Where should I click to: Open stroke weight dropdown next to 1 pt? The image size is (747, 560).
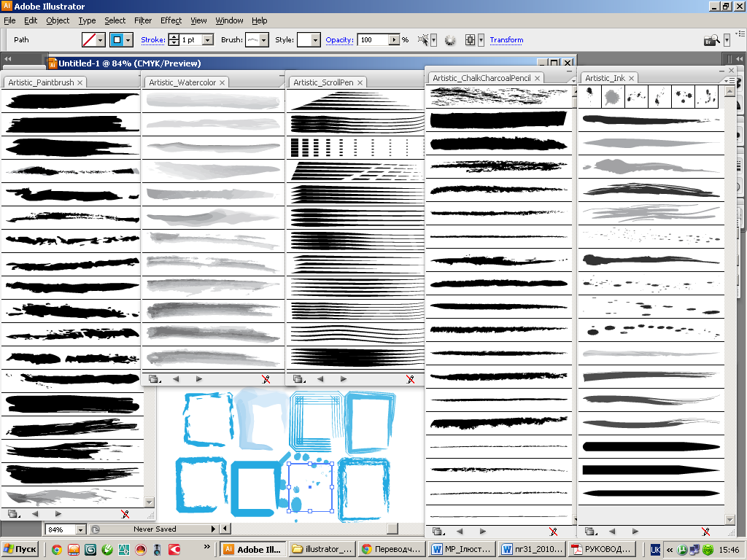click(x=208, y=40)
